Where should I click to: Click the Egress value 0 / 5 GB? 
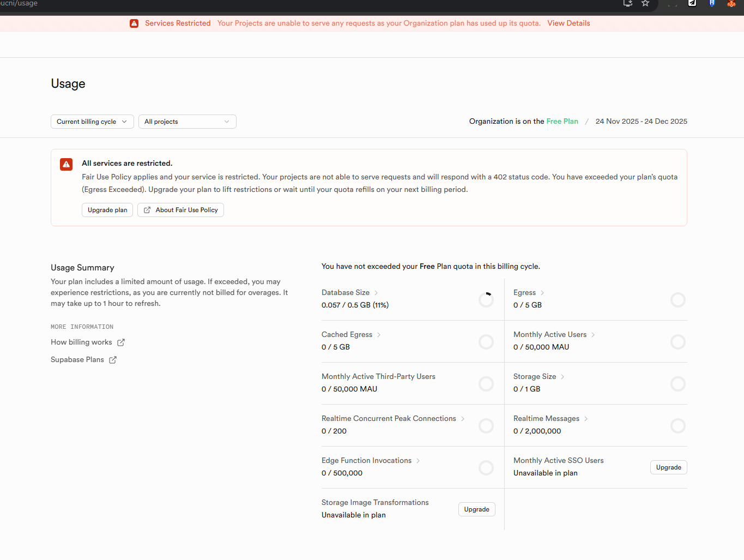click(528, 305)
